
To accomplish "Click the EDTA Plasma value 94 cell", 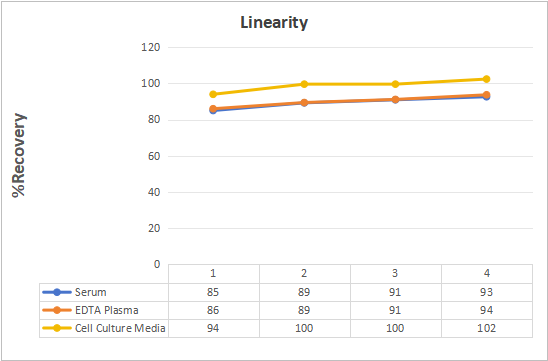I will coord(487,310).
